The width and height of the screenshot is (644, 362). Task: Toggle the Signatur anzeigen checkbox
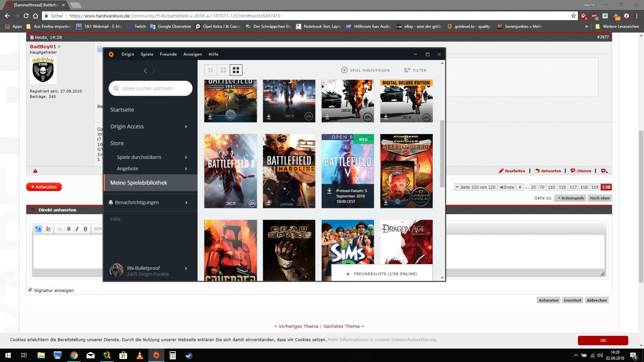[x=30, y=290]
